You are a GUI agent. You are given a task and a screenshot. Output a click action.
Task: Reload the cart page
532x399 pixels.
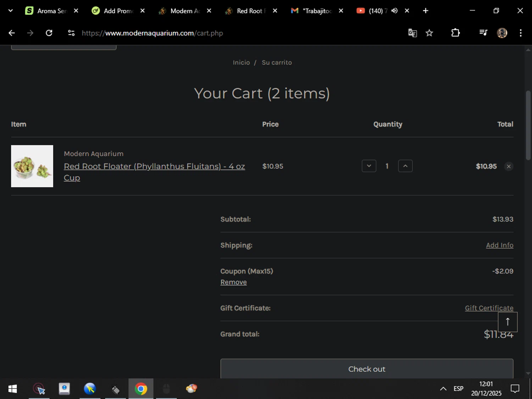(49, 33)
